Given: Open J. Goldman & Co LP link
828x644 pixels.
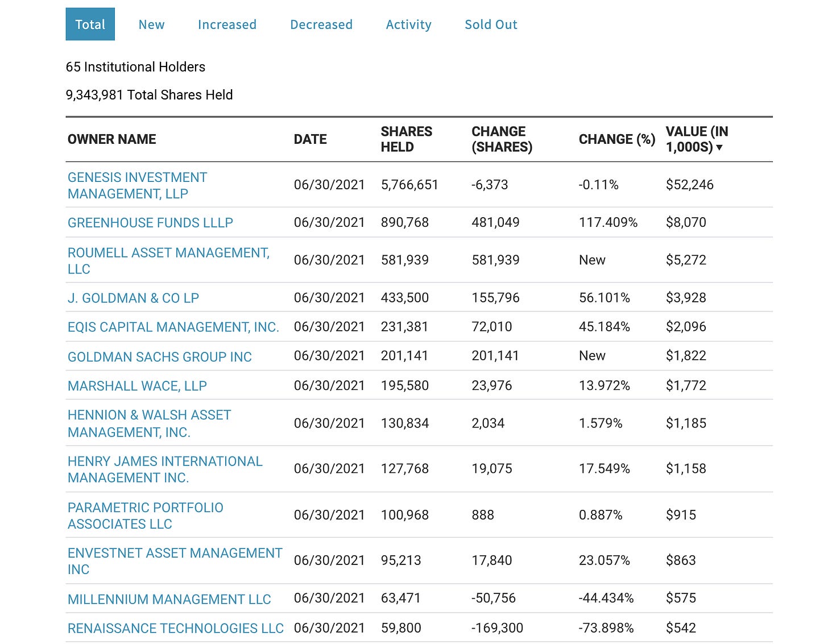Looking at the screenshot, I should coord(133,298).
